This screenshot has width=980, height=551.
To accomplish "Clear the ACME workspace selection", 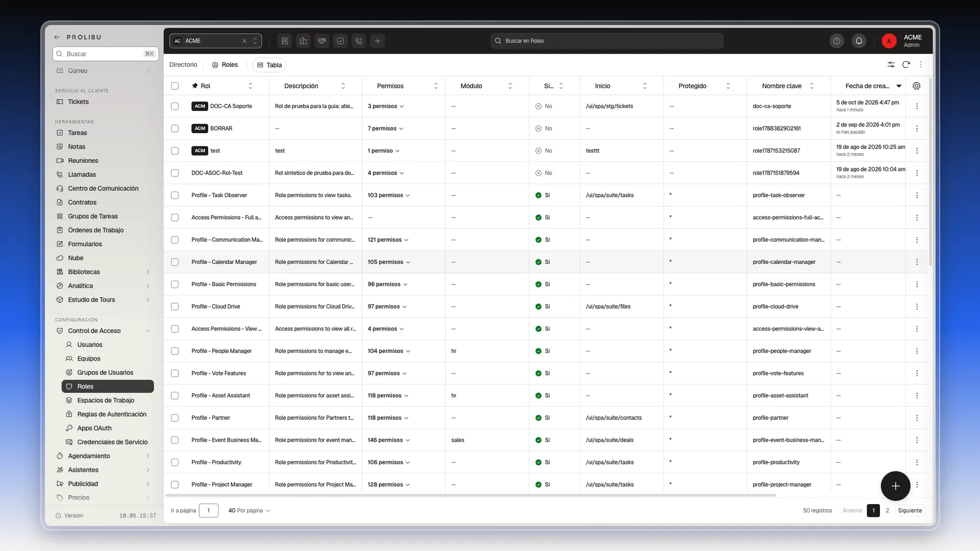I will tap(244, 41).
